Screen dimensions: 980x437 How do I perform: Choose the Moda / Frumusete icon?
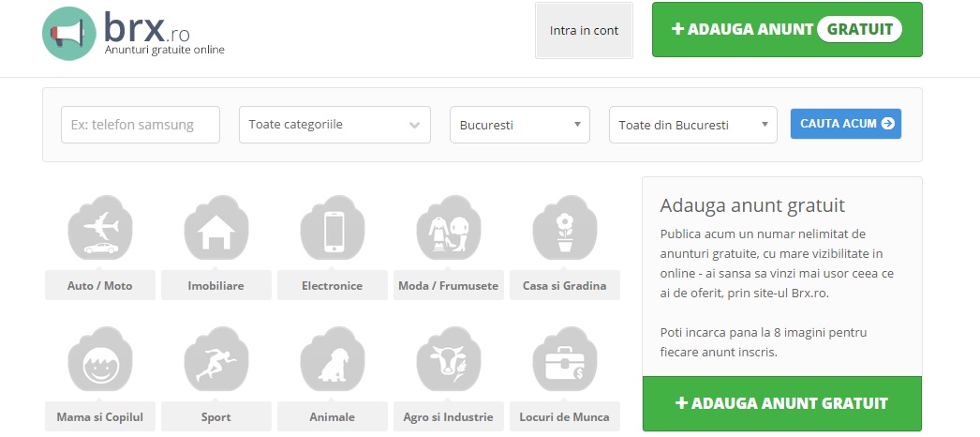[x=449, y=231]
